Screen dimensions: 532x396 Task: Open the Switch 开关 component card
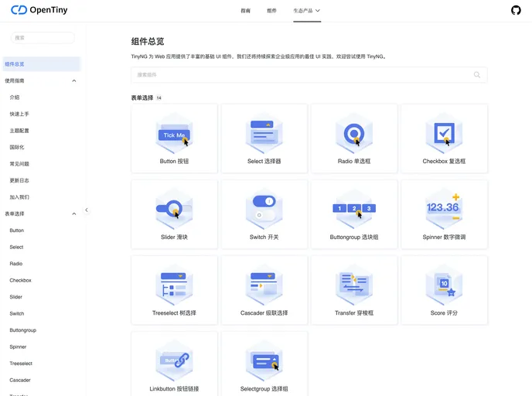pos(264,214)
